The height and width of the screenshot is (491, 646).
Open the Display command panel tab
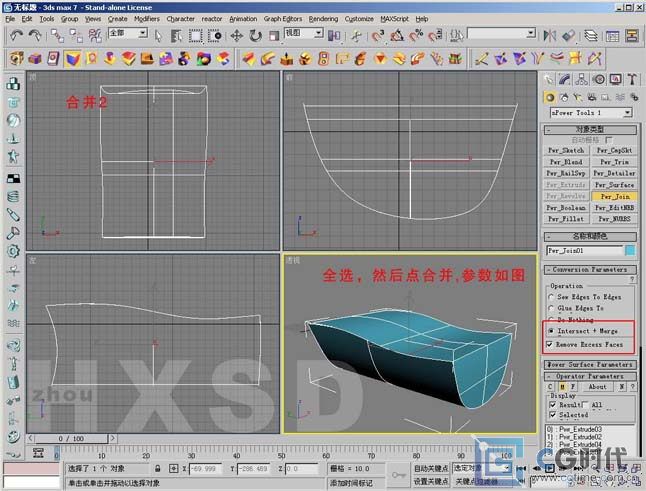point(616,79)
